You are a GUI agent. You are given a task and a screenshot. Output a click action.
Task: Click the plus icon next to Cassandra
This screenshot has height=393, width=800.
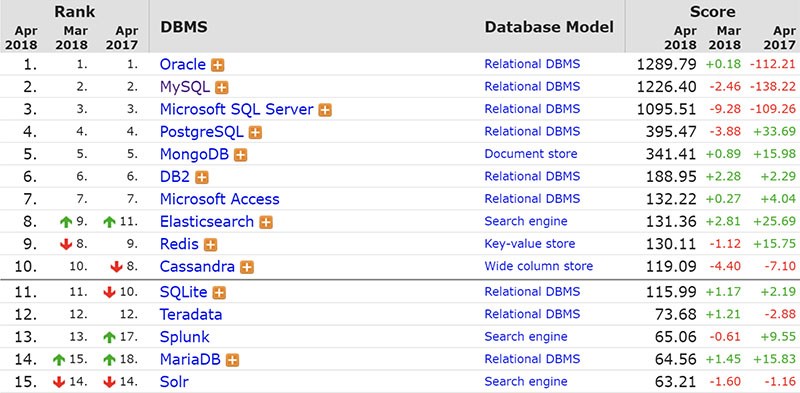point(247,267)
